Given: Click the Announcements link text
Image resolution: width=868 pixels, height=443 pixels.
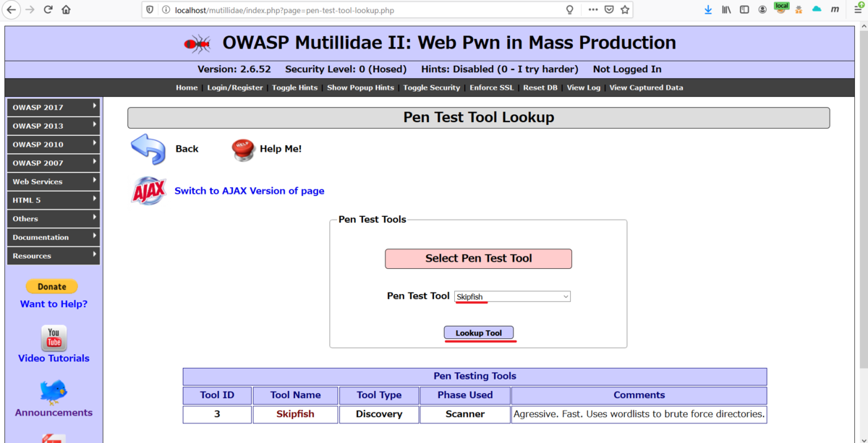Looking at the screenshot, I should 54,413.
